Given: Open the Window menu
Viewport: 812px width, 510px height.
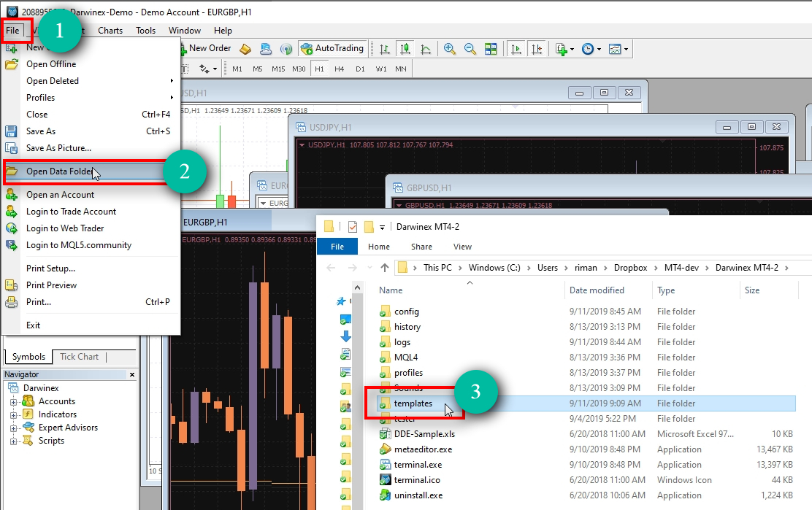Looking at the screenshot, I should 184,31.
